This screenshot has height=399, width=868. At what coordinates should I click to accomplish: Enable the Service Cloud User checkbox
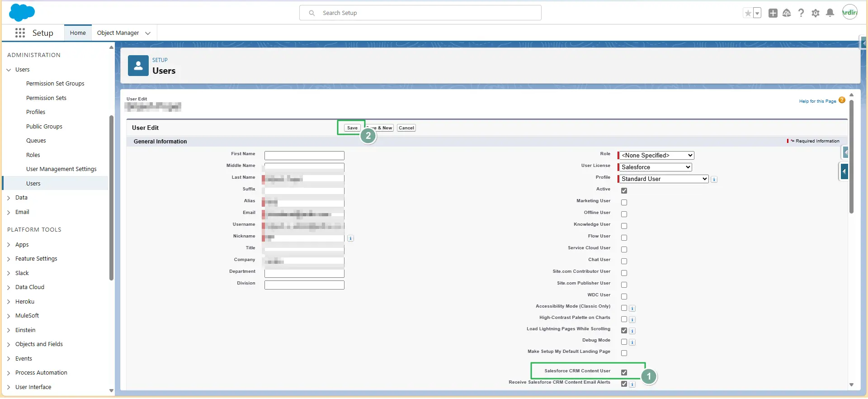[624, 250]
